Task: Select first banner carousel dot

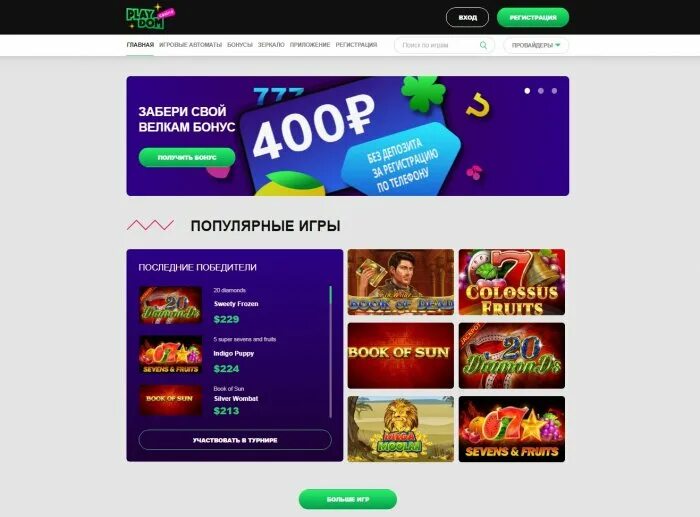Action: pos(527,91)
